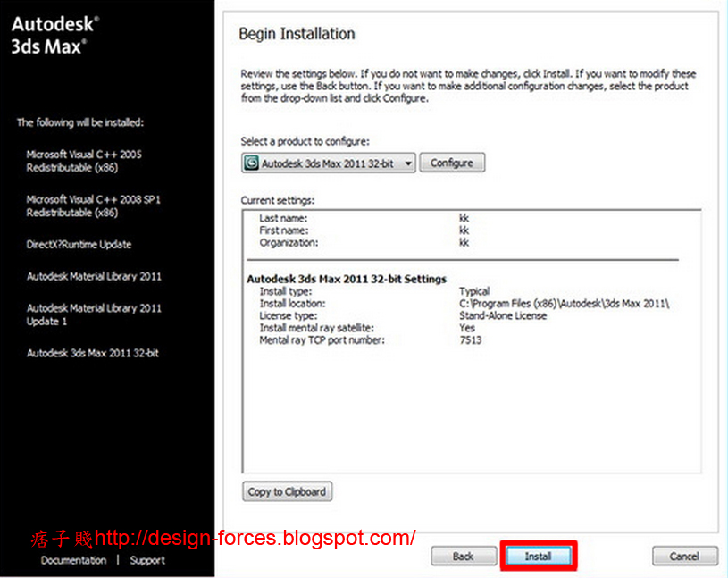Click 'Autodesk 3ds Max 2011 32-bit' in install list
Image resolution: width=728 pixels, height=578 pixels.
click(93, 353)
